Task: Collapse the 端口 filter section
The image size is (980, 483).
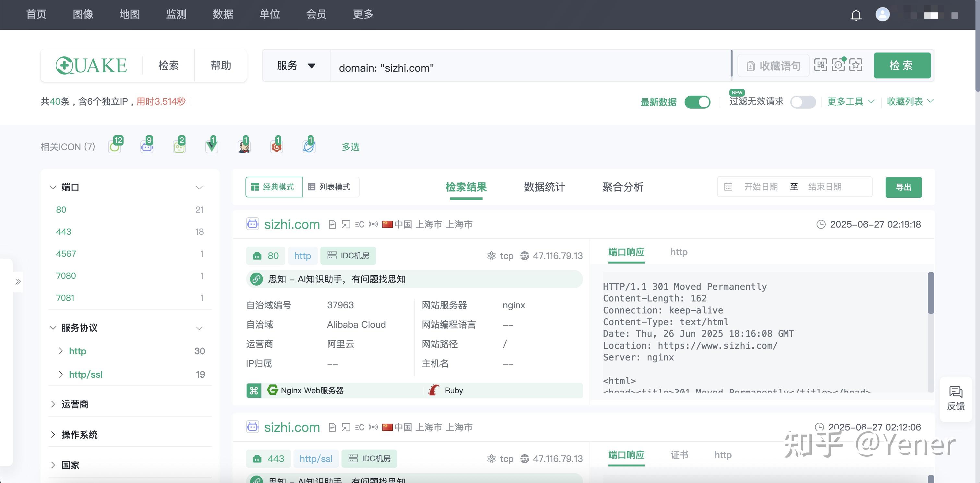Action: [x=199, y=187]
